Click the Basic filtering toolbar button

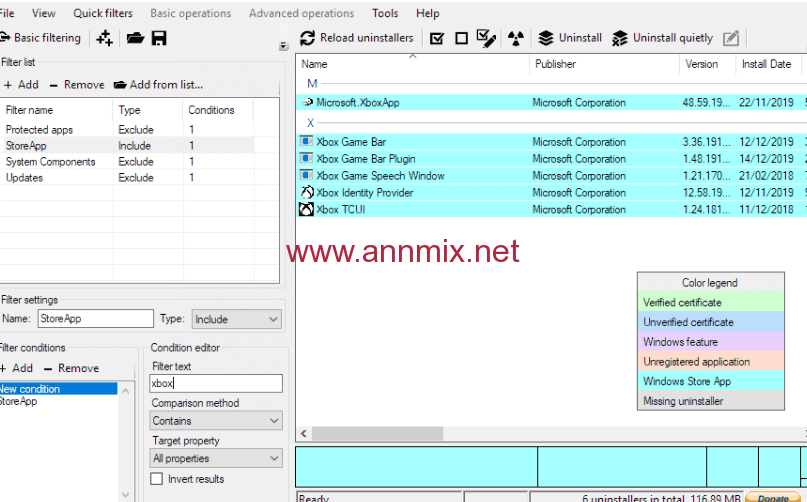(x=41, y=38)
